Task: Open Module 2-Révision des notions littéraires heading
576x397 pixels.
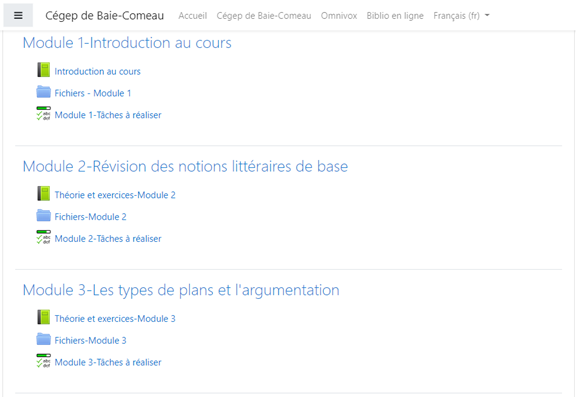Action: coord(185,167)
